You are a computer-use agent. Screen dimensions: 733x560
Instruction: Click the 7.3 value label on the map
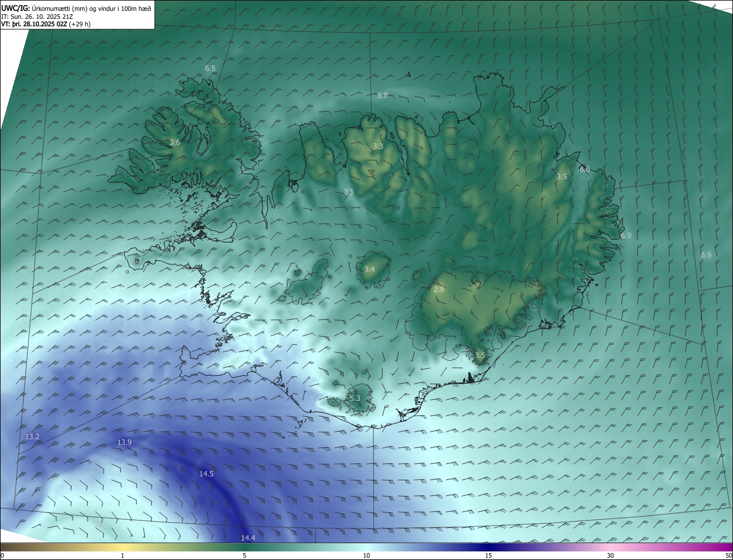[348, 192]
